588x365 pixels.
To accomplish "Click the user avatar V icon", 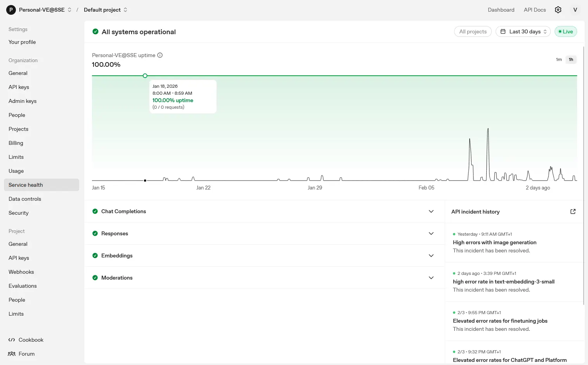I will click(575, 10).
